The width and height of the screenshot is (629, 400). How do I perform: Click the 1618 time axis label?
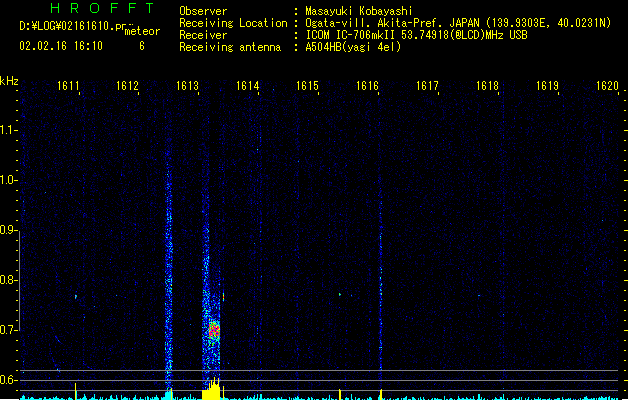487,86
